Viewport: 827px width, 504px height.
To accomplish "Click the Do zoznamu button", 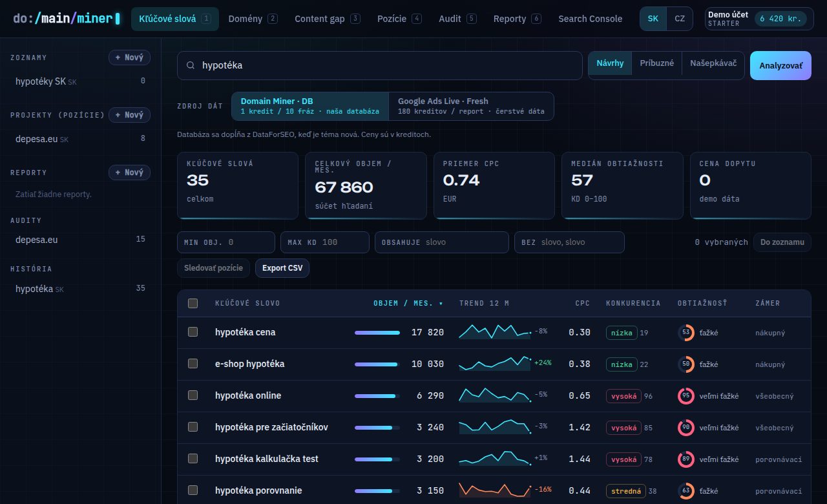I will click(x=782, y=242).
